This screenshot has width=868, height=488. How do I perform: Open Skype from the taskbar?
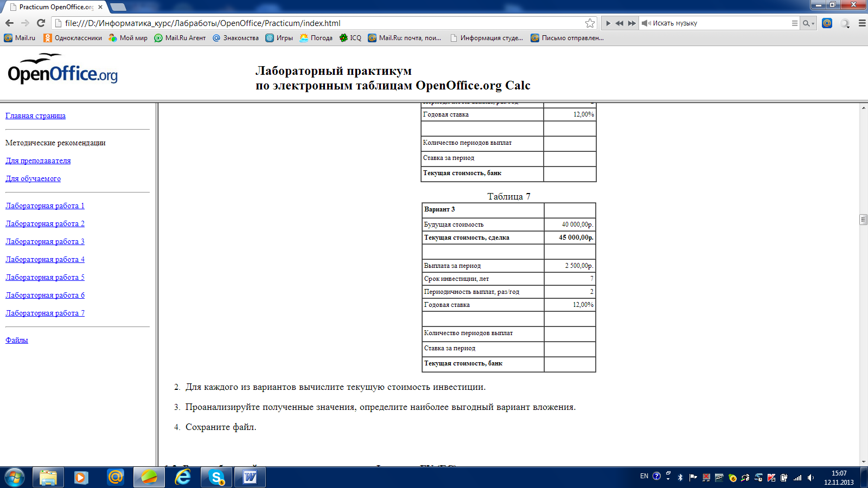(216, 477)
